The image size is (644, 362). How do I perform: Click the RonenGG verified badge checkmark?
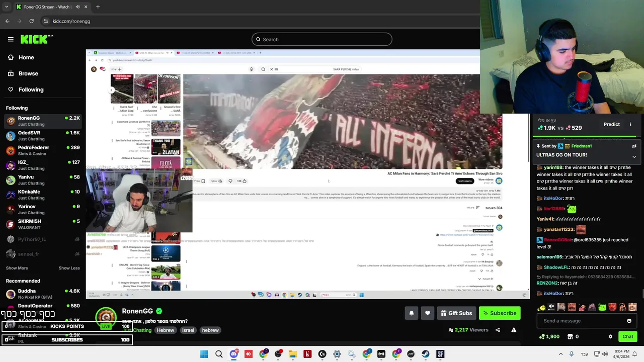[159, 311]
